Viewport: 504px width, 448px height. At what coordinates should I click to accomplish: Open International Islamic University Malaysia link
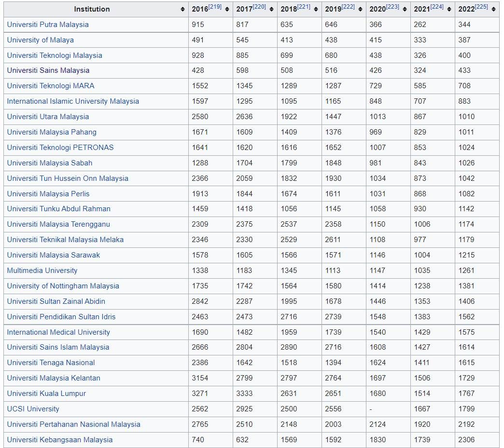point(73,101)
